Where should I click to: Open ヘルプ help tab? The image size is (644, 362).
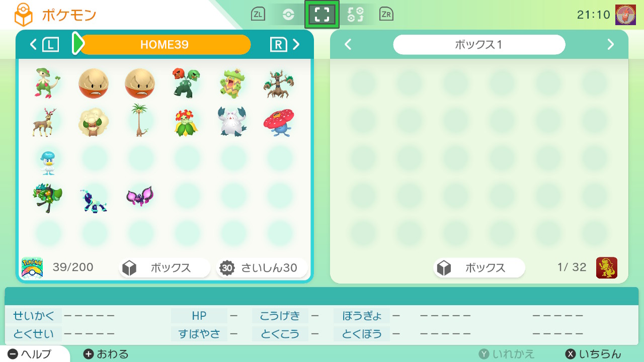point(30,354)
